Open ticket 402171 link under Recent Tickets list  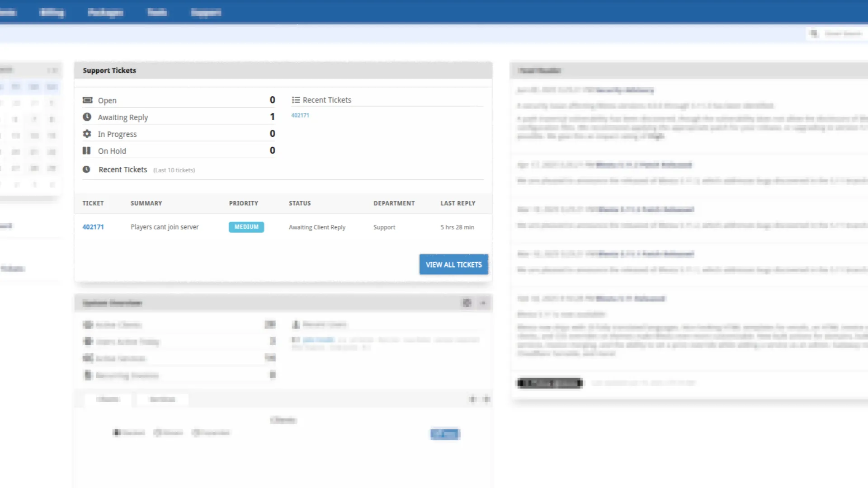300,115
